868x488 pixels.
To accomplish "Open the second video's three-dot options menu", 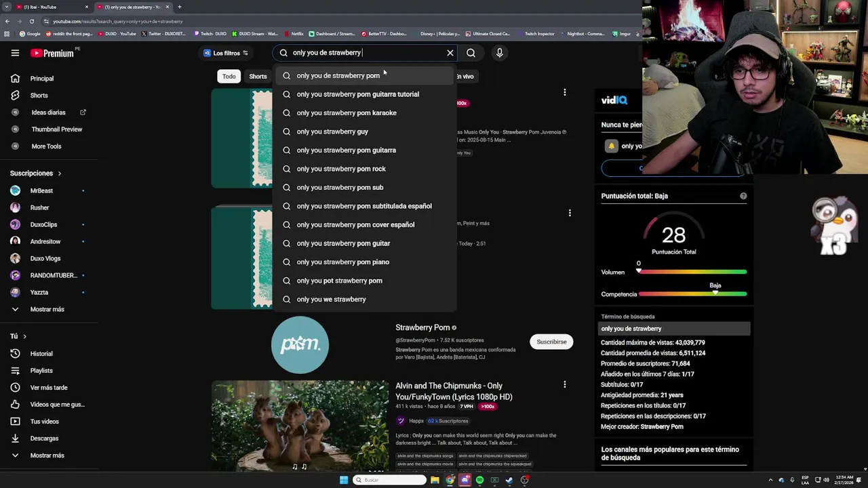I will pos(570,213).
